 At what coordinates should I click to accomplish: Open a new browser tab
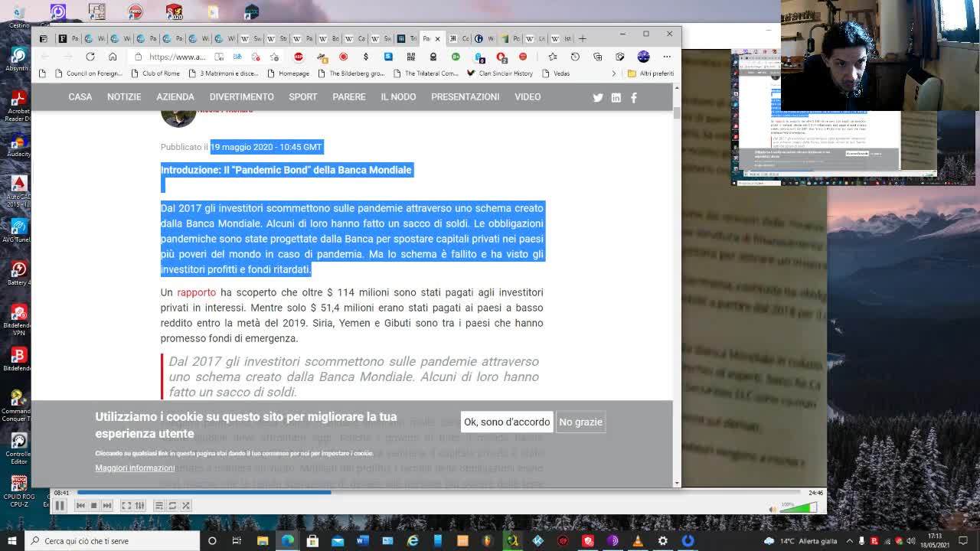[582, 38]
